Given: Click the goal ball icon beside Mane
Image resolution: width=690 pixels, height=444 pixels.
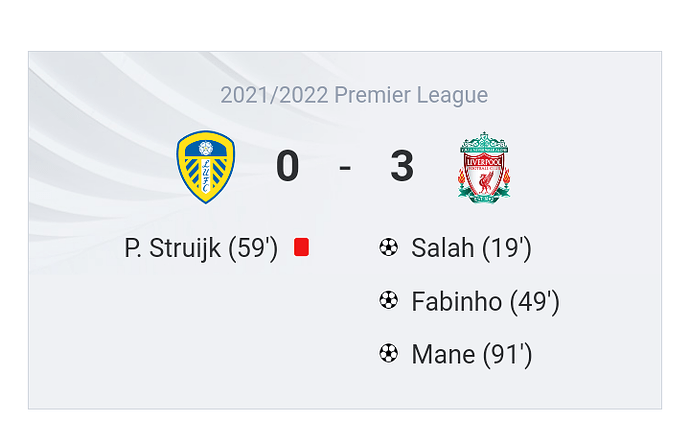Looking at the screenshot, I should pyautogui.click(x=389, y=353).
